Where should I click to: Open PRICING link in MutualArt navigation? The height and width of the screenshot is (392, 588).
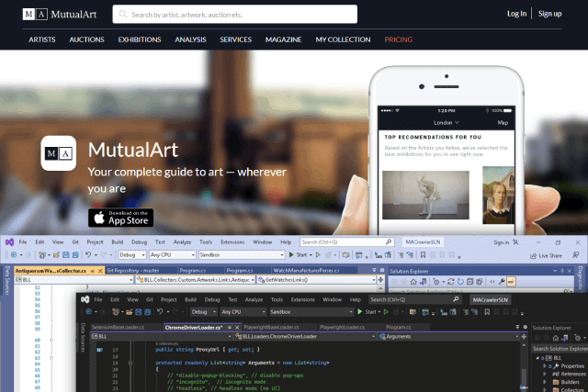[x=398, y=39]
